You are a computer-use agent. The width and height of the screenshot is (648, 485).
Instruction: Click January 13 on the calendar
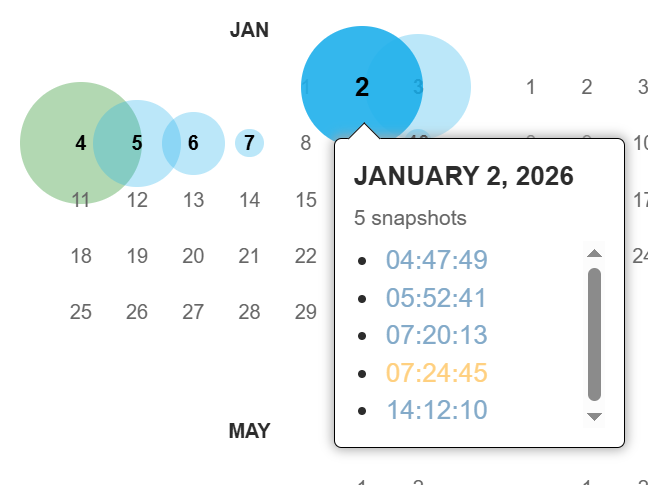coord(193,200)
